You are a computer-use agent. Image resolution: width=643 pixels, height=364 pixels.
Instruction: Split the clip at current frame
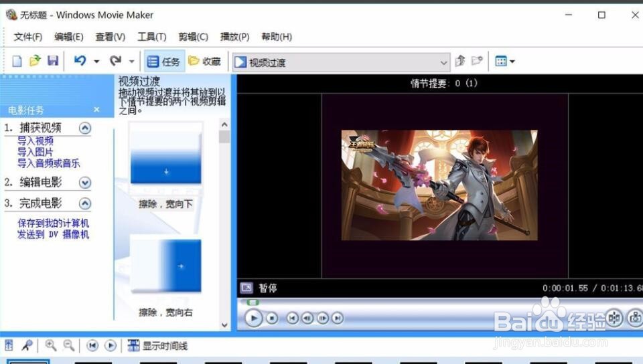click(x=614, y=318)
